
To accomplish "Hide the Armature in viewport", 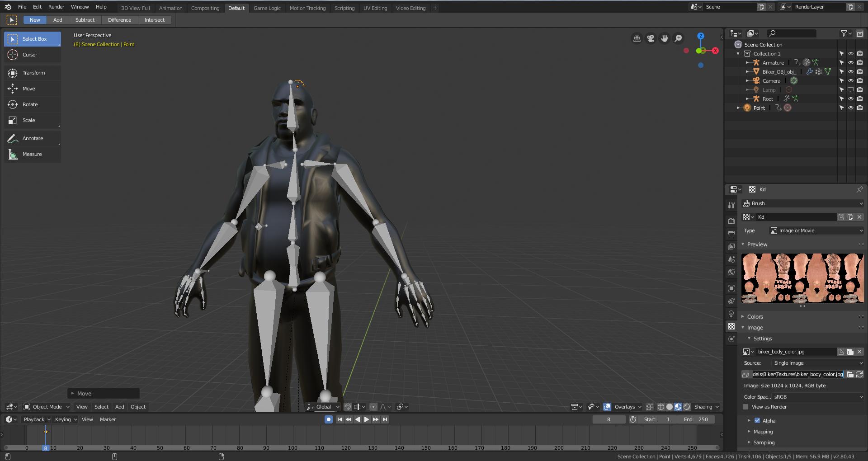I will 850,63.
